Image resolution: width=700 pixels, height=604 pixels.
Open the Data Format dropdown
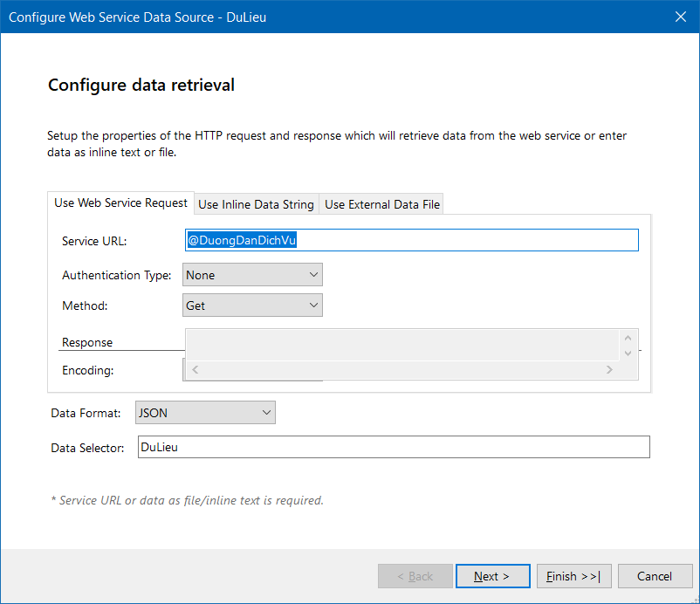pos(205,413)
